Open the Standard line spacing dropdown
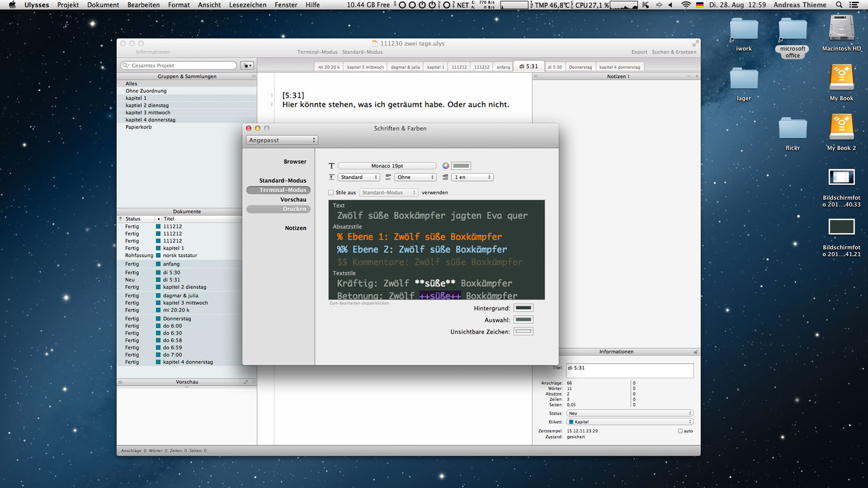The image size is (868, 488). coord(359,178)
